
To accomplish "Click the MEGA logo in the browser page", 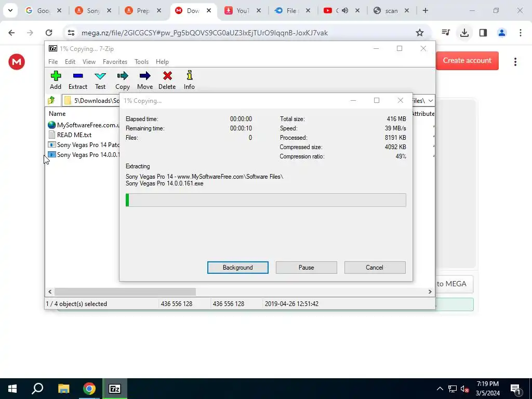I will click(17, 62).
